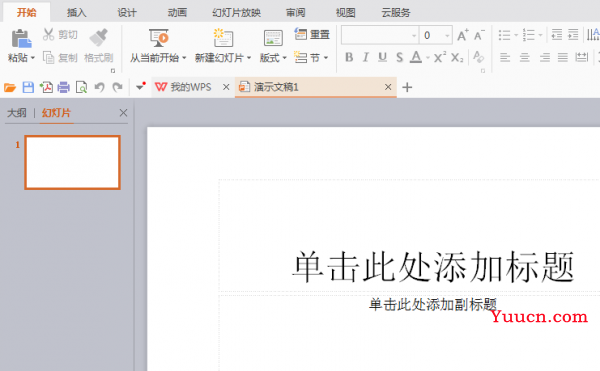Click the redo arrow
Screen dimensions: 600x371
pyautogui.click(x=117, y=87)
